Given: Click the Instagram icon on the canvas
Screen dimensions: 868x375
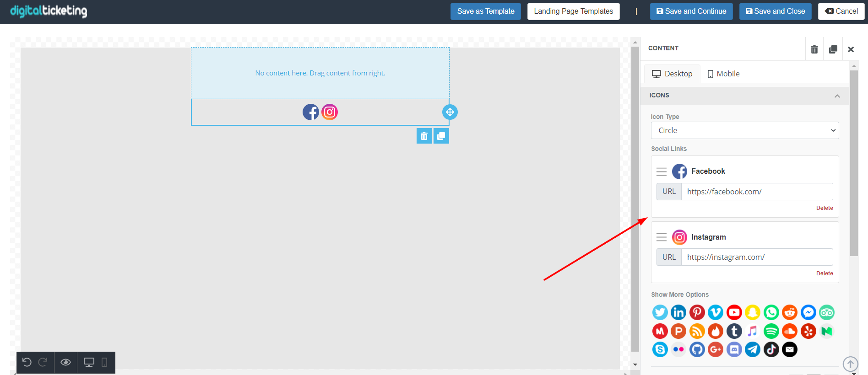Looking at the screenshot, I should (330, 112).
